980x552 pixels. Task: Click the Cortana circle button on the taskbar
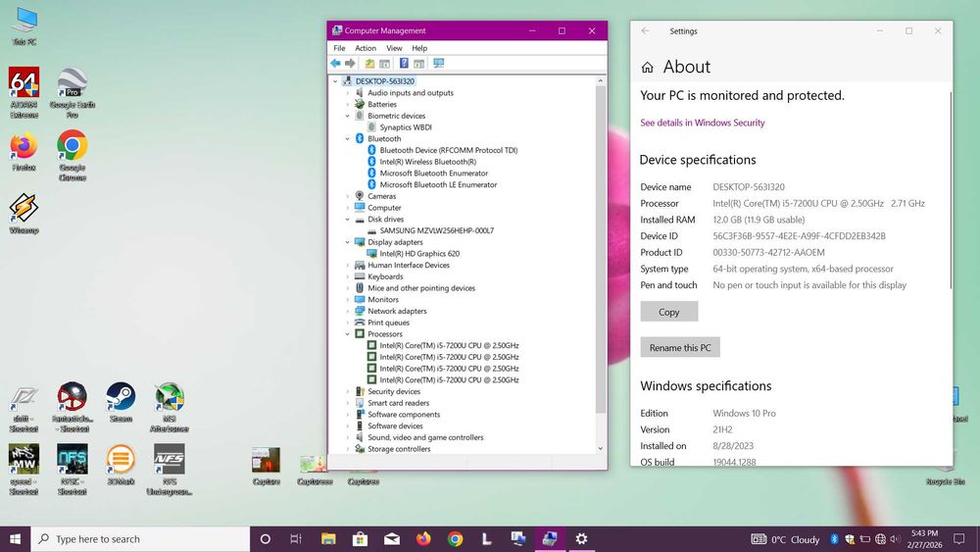265,539
